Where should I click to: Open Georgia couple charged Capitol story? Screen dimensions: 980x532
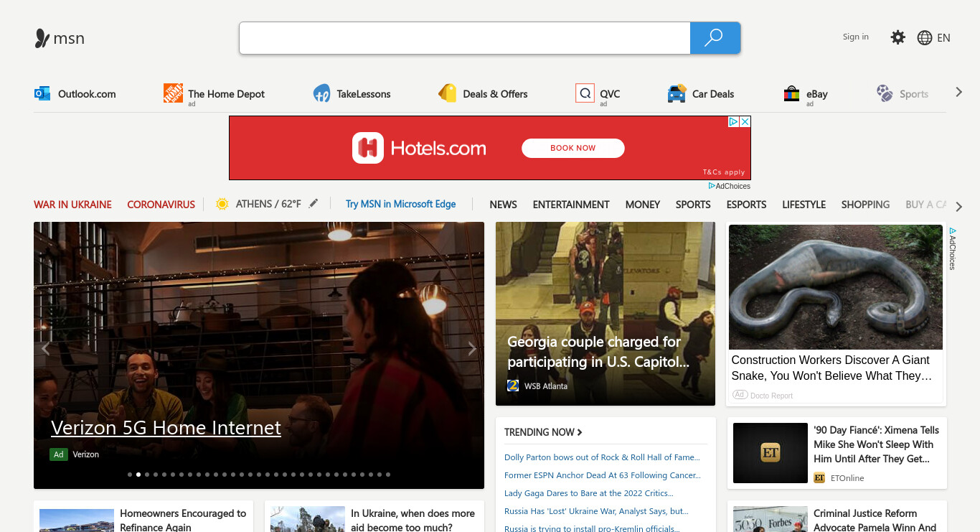[x=598, y=352]
